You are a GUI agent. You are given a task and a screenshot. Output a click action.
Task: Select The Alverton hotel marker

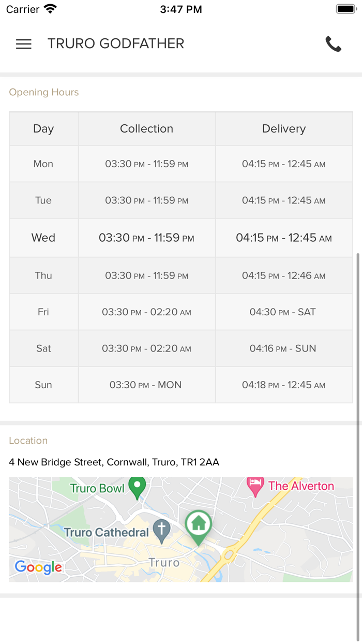click(x=255, y=486)
